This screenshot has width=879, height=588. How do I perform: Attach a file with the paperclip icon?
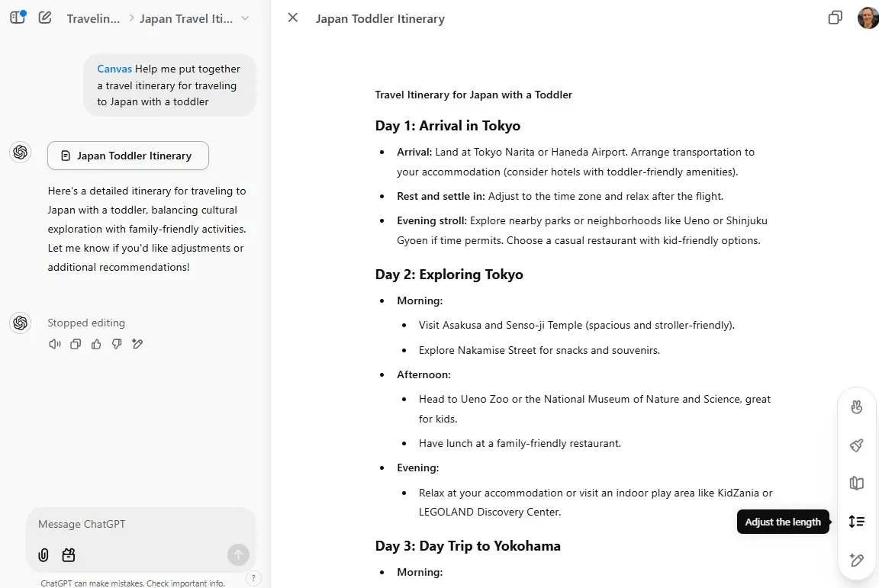tap(43, 555)
